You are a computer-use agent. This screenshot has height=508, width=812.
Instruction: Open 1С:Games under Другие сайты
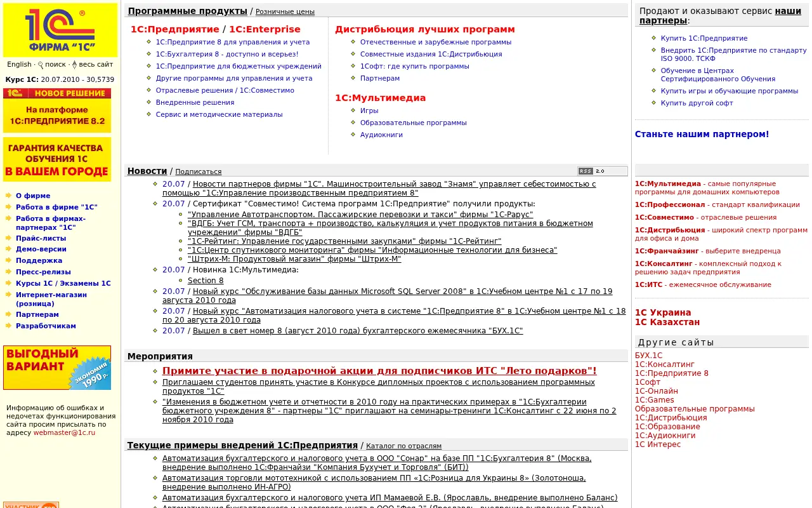coord(655,400)
